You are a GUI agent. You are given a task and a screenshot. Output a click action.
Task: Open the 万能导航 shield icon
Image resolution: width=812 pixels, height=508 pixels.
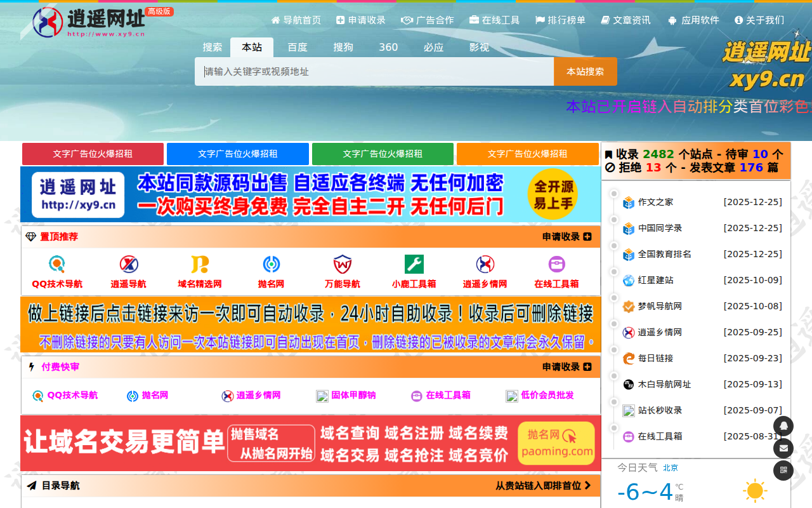[343, 264]
